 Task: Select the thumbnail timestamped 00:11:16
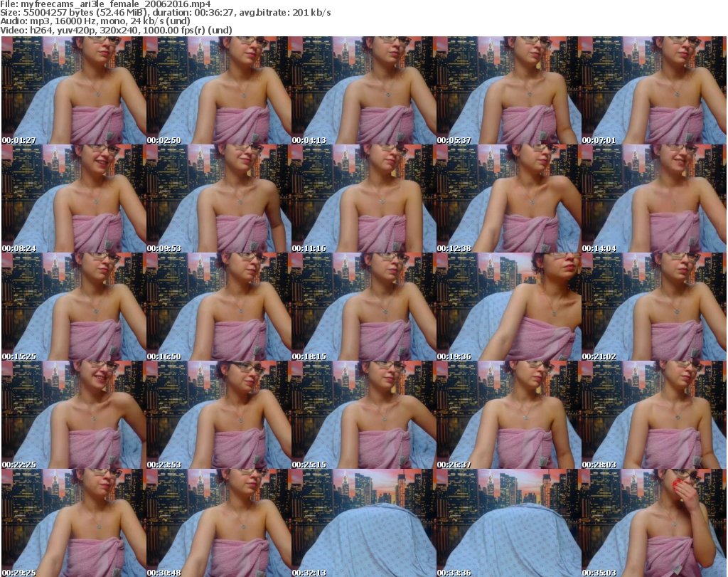363,198
